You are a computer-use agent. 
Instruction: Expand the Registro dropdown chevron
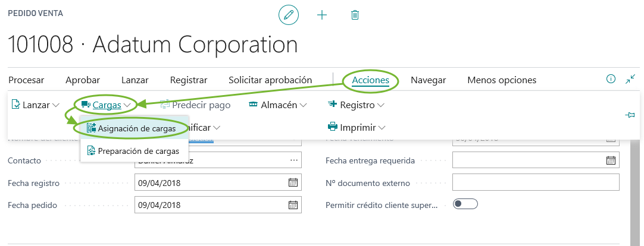381,105
